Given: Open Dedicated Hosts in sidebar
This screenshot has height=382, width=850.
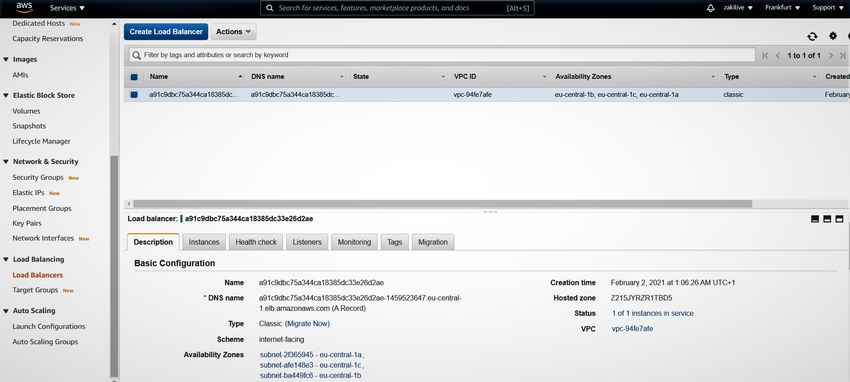Looking at the screenshot, I should tap(38, 24).
